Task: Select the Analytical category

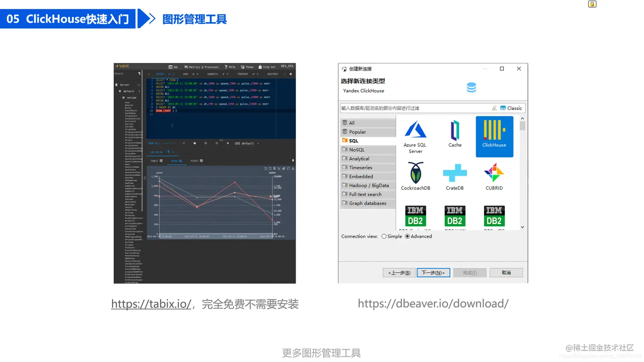Action: [x=368, y=159]
